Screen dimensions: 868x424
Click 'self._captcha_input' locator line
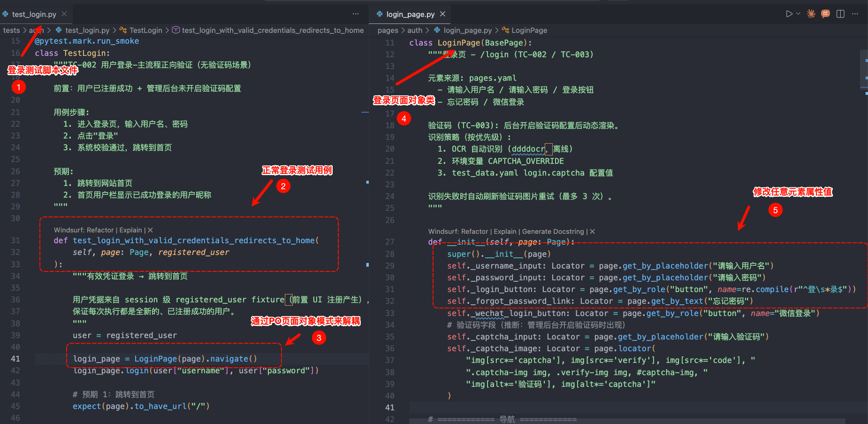(608, 337)
